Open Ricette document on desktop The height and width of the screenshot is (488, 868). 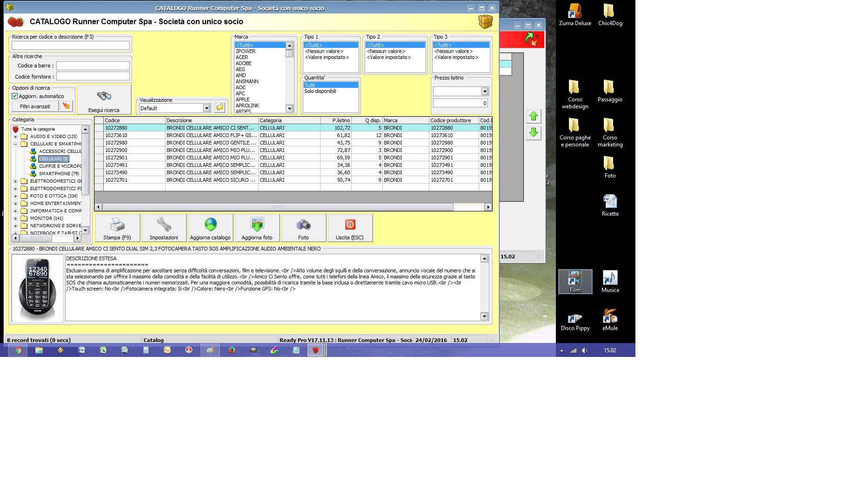click(x=610, y=205)
